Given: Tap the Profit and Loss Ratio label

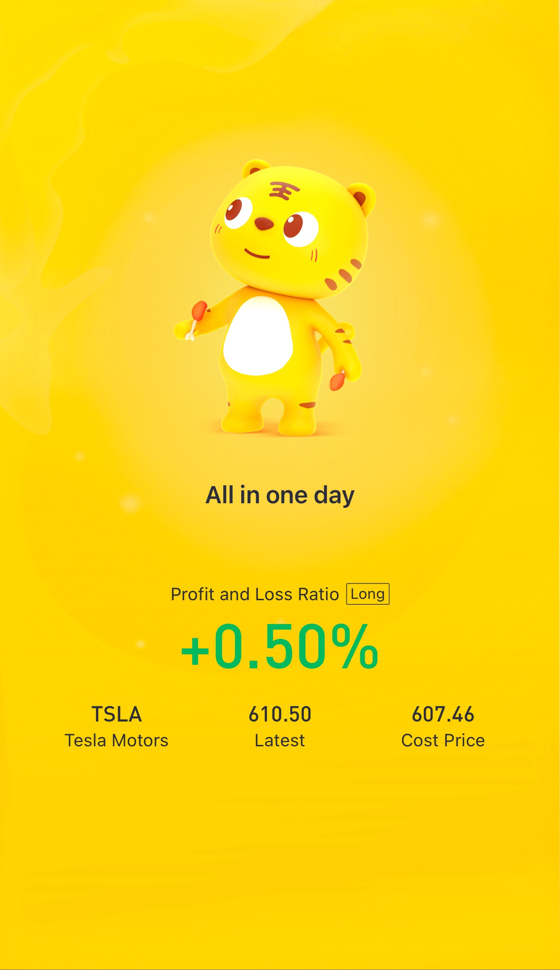Looking at the screenshot, I should 255,594.
